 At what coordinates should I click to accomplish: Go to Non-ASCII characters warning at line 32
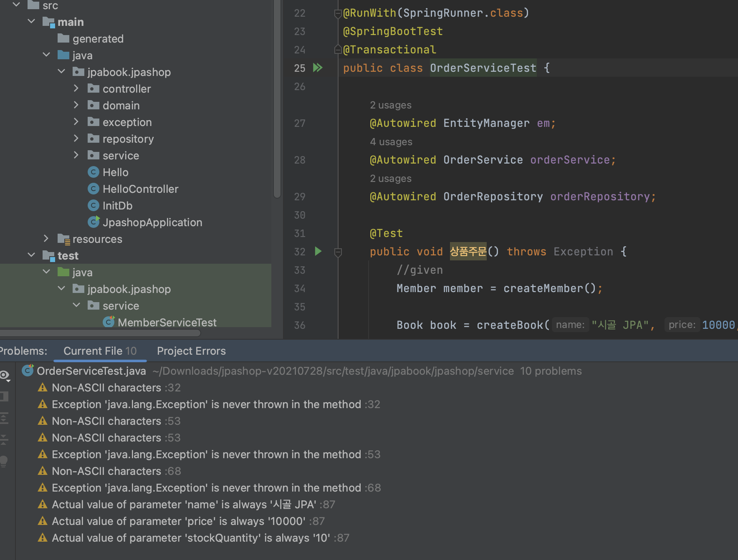pos(106,388)
